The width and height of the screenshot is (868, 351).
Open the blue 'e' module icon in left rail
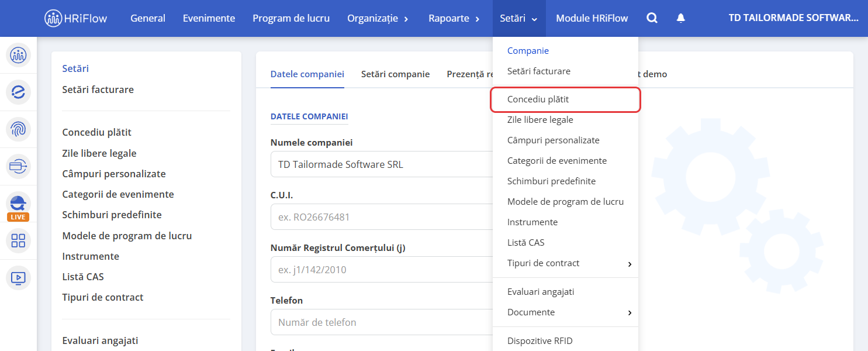pyautogui.click(x=18, y=92)
